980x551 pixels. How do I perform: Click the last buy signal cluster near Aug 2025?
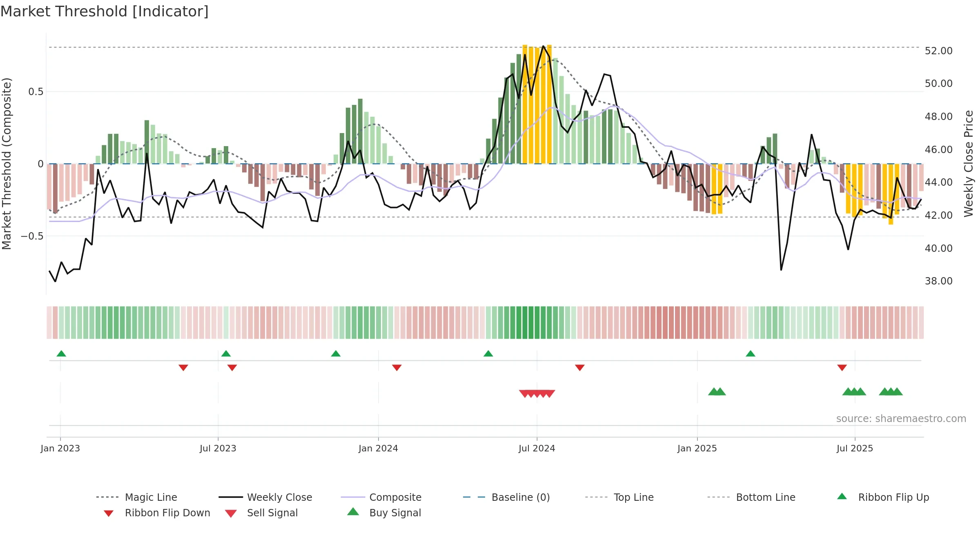pos(891,391)
